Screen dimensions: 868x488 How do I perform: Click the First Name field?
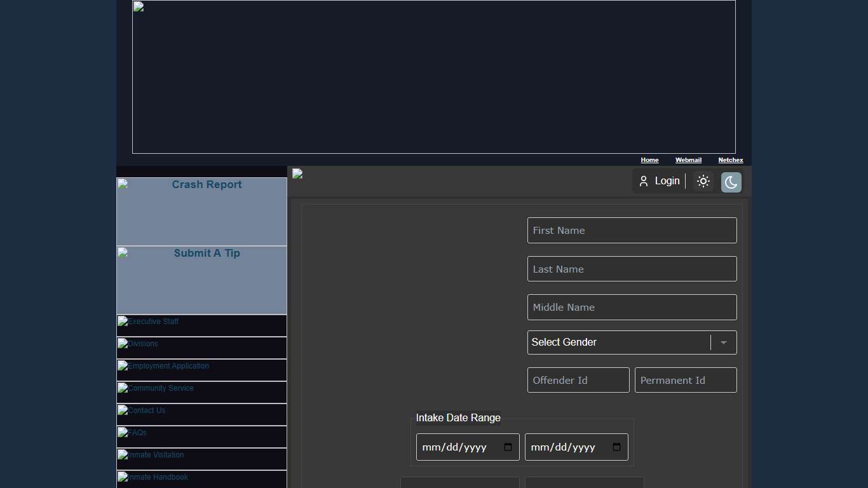click(x=632, y=231)
